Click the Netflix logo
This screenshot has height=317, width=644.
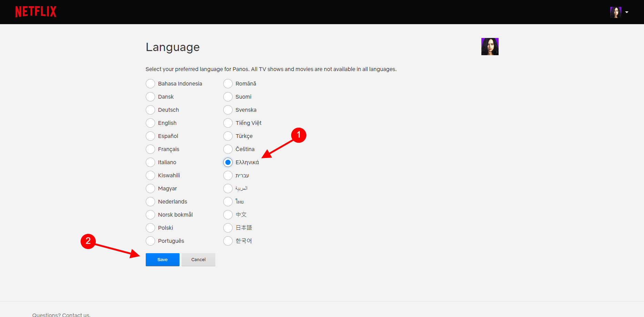[36, 12]
